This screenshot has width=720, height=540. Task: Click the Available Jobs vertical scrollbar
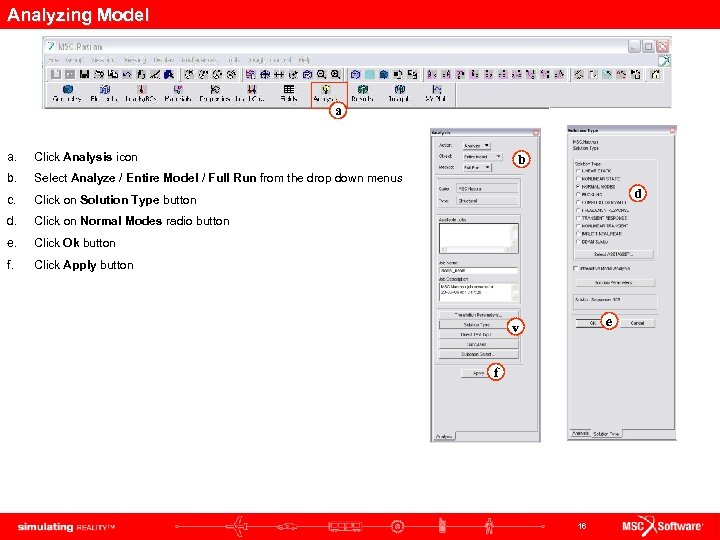pyautogui.click(x=515, y=236)
